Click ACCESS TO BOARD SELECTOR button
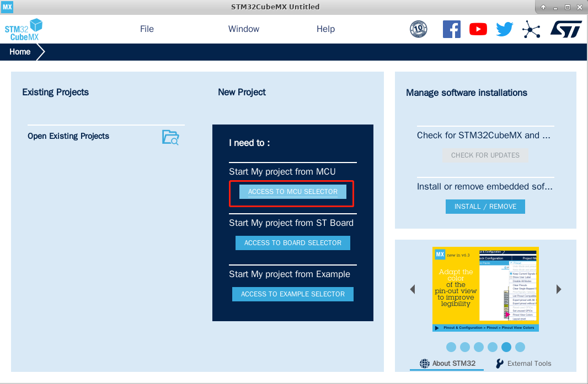588x384 pixels. 292,243
